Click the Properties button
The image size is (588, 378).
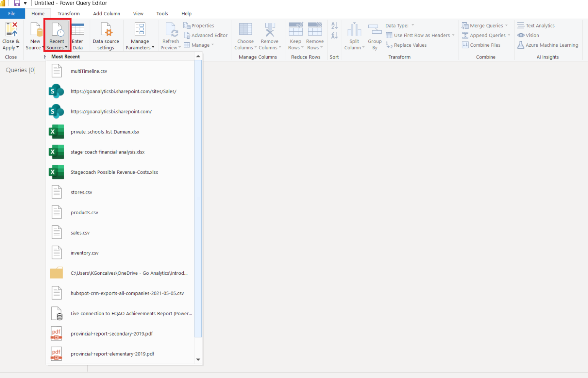199,26
